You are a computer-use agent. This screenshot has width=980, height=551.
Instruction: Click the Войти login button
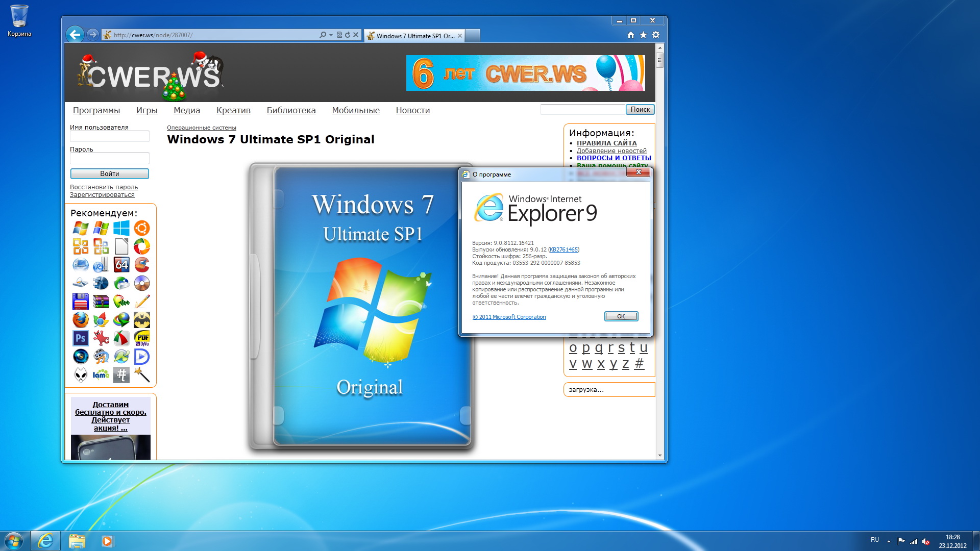coord(109,174)
